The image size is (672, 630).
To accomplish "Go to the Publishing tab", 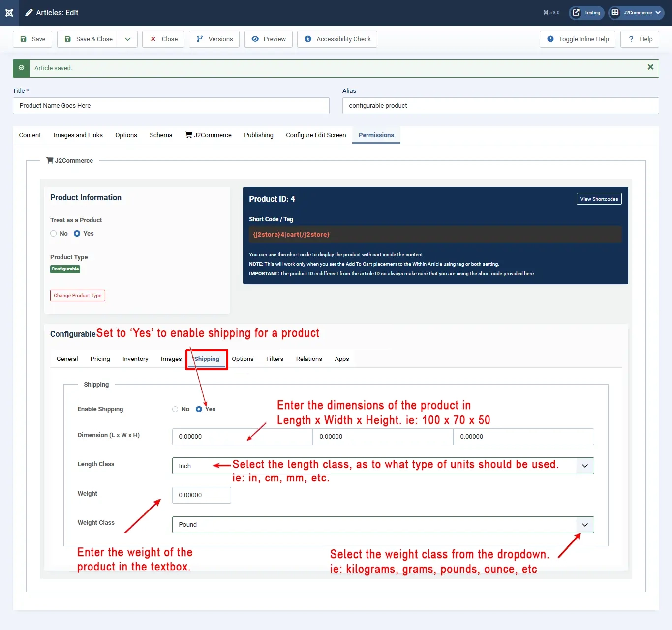I will pos(259,135).
